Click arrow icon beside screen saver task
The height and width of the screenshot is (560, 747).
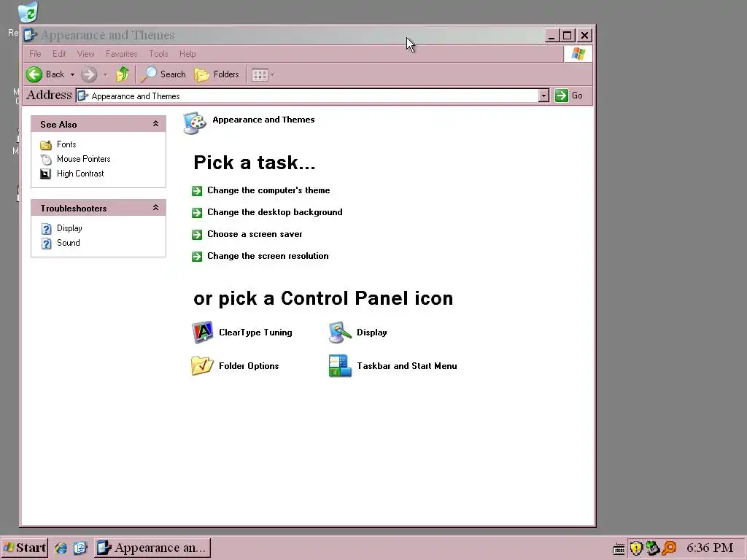pos(197,235)
